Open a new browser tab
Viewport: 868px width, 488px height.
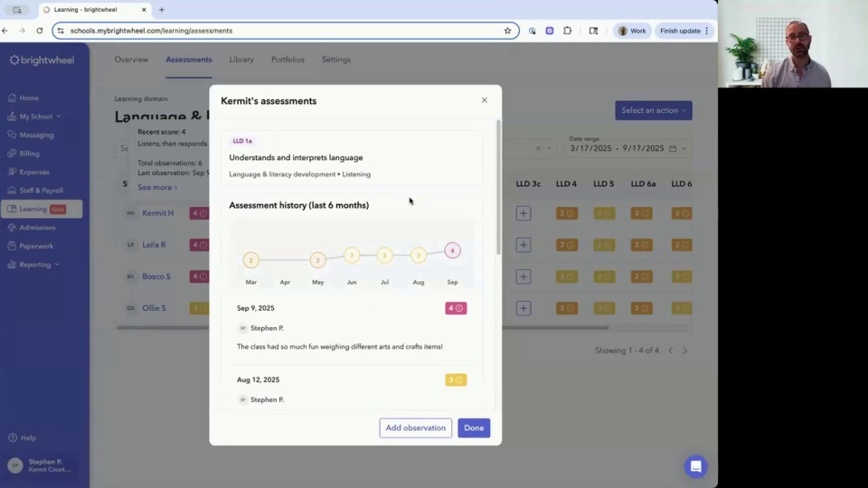click(x=162, y=9)
